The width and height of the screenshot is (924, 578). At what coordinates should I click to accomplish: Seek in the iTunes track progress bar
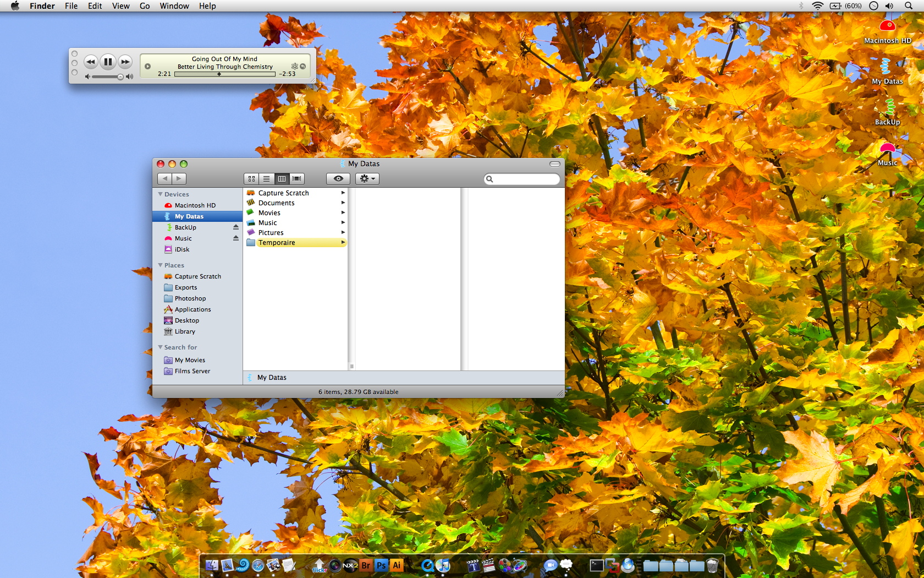(224, 74)
